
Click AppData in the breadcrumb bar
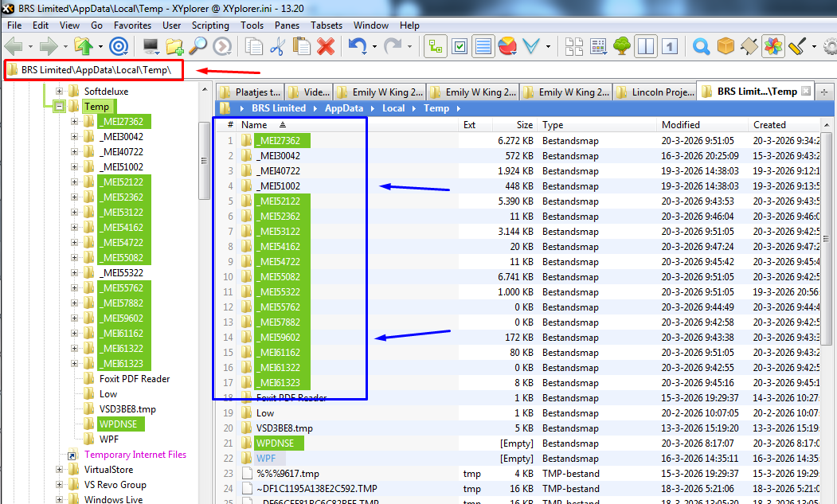343,108
